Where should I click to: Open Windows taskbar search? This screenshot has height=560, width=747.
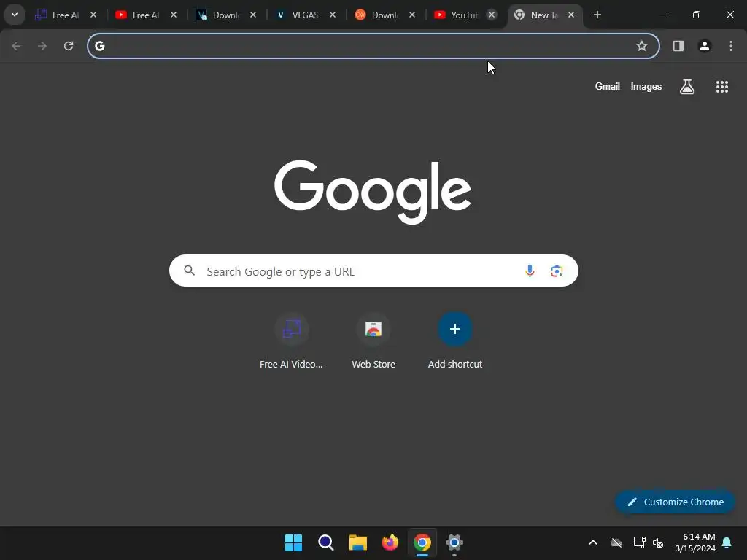point(326,542)
